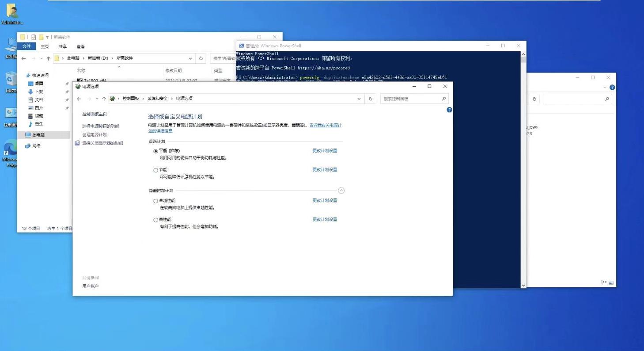This screenshot has width=644, height=351.
Task: Click the 电源选项 title bar icon
Action: click(78, 87)
